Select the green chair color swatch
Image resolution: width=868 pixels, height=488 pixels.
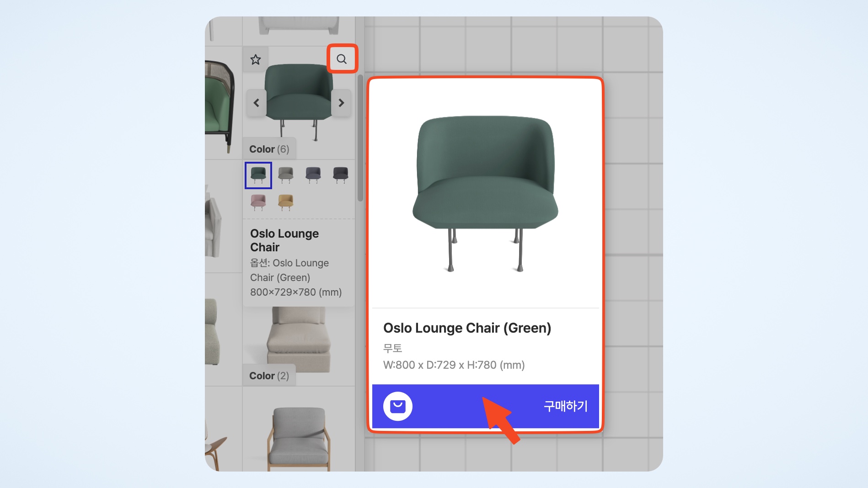pos(258,175)
